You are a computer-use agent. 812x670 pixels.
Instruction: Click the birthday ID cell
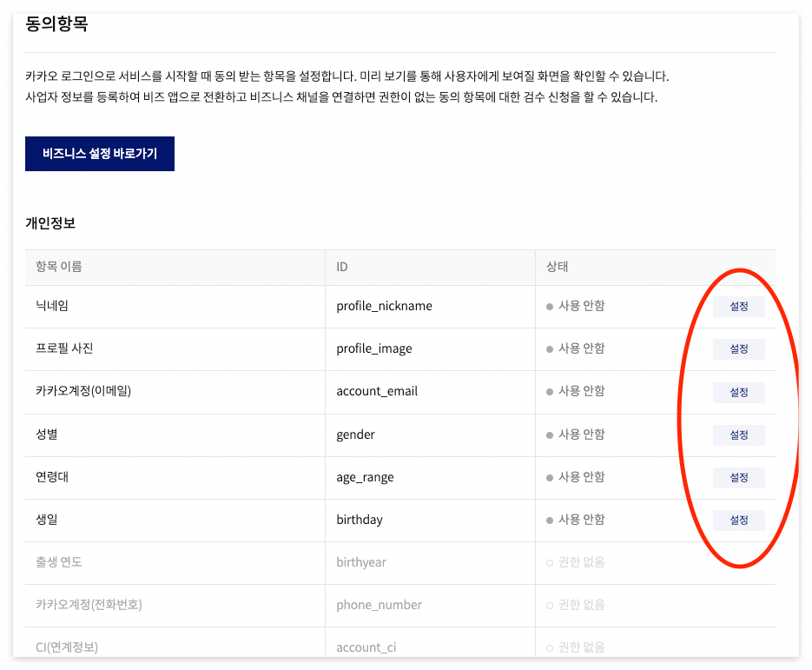(360, 520)
